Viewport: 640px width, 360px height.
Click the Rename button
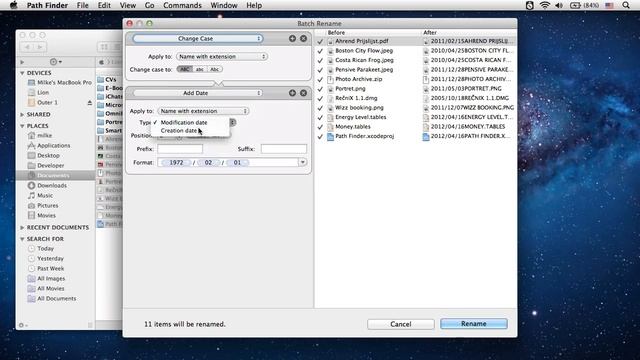pyautogui.click(x=473, y=324)
